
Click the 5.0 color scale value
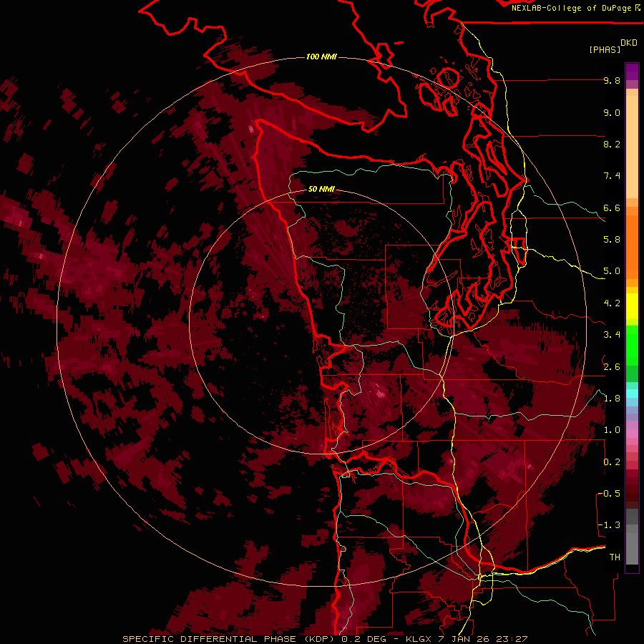[x=612, y=271]
